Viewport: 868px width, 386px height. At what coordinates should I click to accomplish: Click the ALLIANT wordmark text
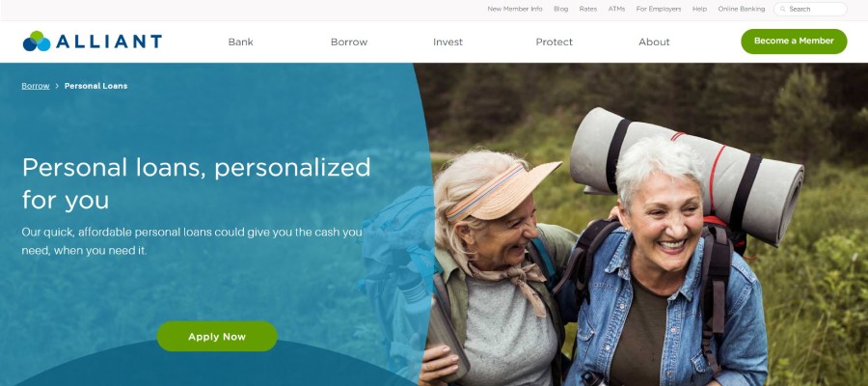[109, 41]
